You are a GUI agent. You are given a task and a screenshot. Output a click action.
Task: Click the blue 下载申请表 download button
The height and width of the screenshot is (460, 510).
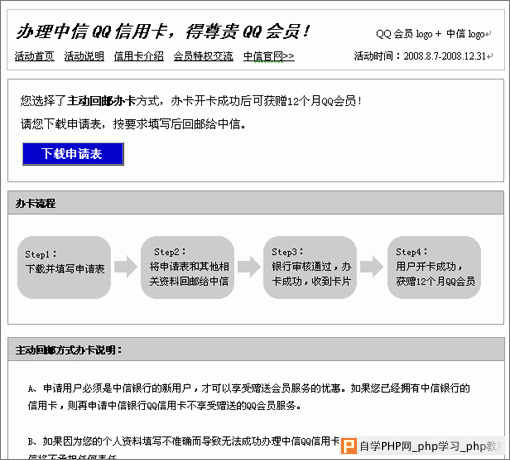[73, 154]
